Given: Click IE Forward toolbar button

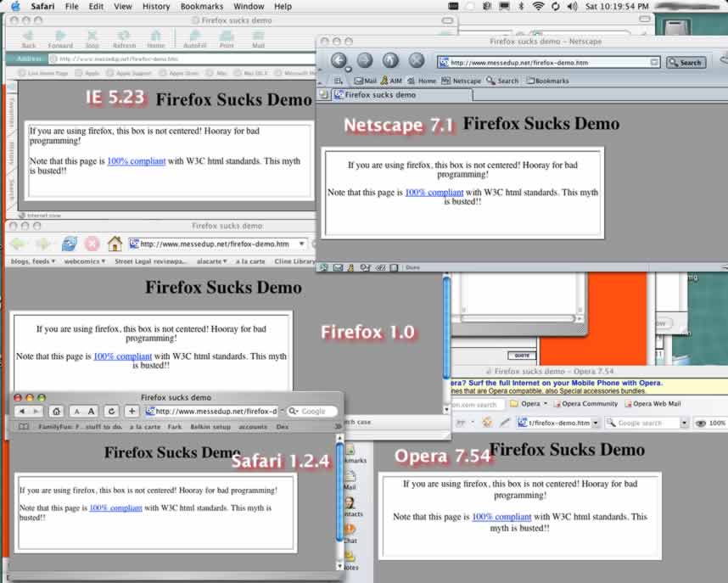Looking at the screenshot, I should (x=60, y=40).
